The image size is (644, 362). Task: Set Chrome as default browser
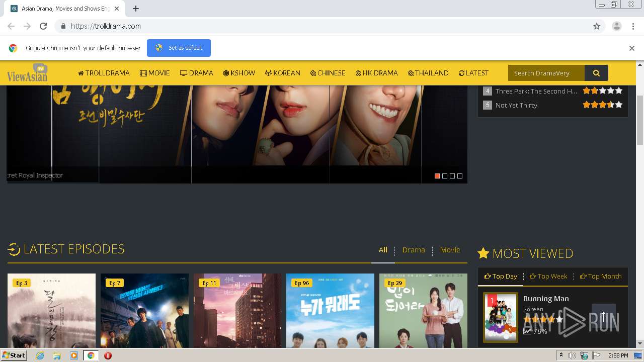point(179,48)
